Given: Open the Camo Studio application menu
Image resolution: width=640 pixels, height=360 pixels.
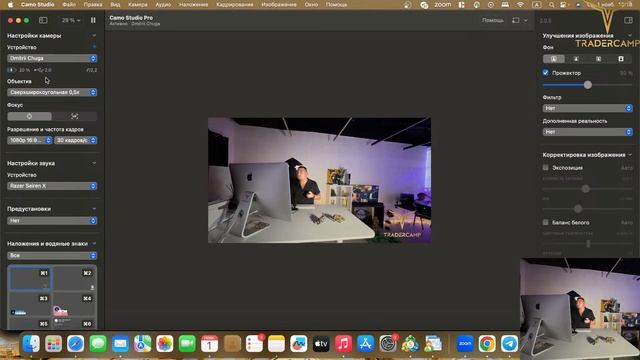Looking at the screenshot, I should (38, 4).
